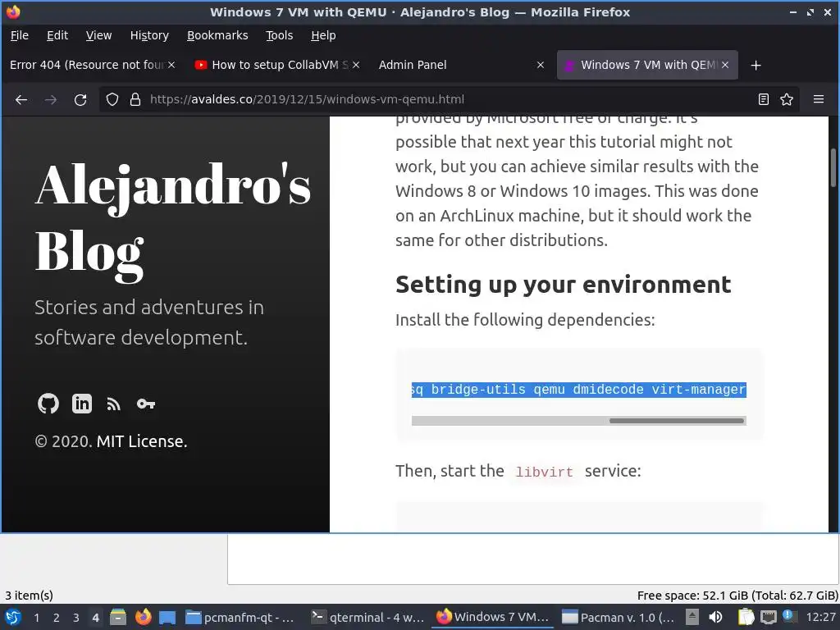Open a new tab with plus button

click(x=756, y=66)
